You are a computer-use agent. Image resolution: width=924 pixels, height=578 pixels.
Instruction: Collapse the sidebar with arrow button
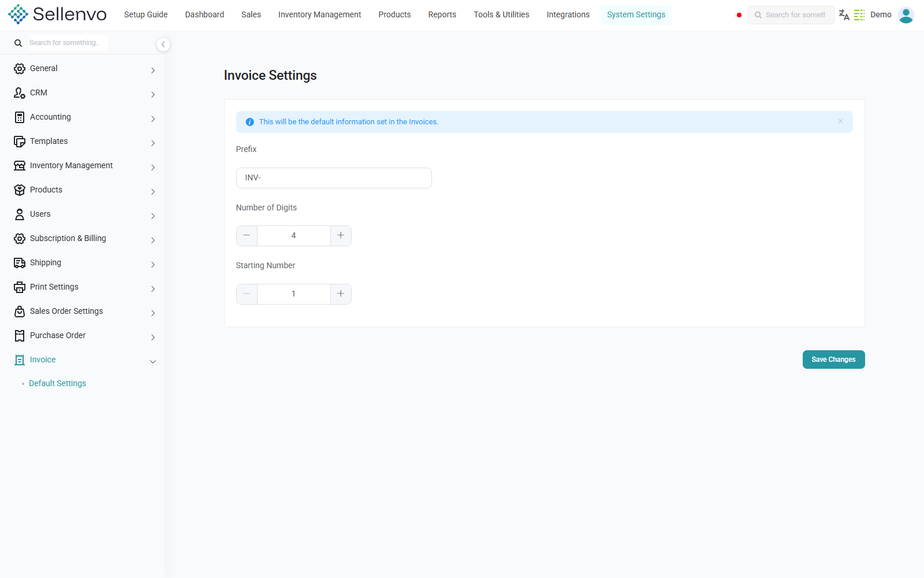163,45
